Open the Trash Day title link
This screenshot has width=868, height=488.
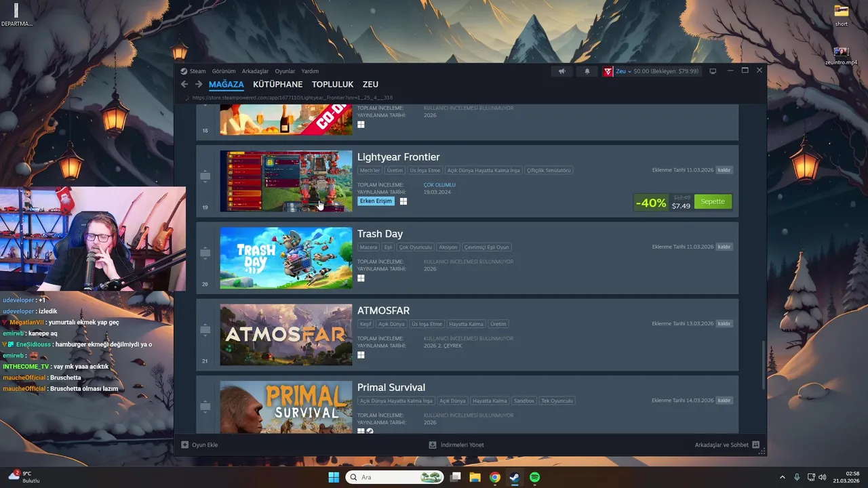pos(380,234)
